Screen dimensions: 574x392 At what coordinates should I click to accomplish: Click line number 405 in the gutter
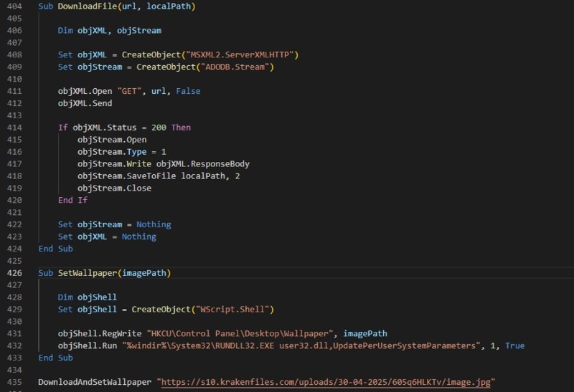pyautogui.click(x=14, y=19)
